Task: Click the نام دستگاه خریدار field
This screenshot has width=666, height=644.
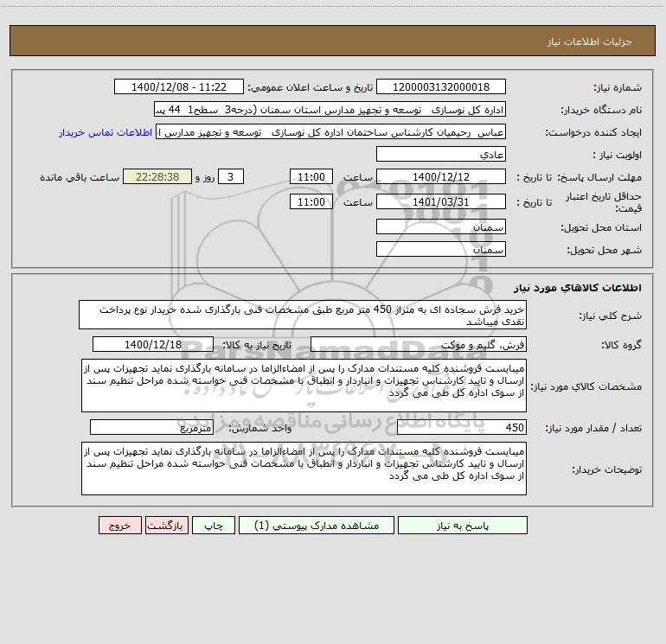Action: pos(330,110)
